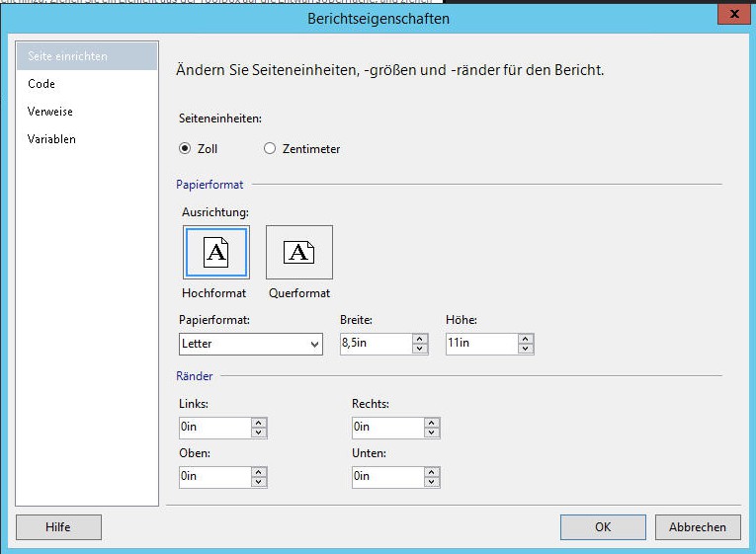The image size is (756, 554).
Task: Select the Querformat landscape orientation icon
Action: pyautogui.click(x=298, y=252)
